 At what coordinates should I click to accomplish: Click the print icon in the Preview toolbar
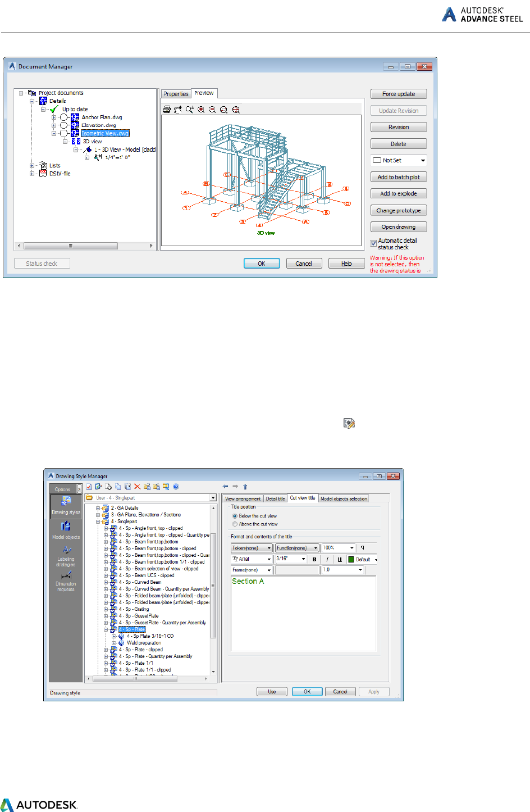167,110
